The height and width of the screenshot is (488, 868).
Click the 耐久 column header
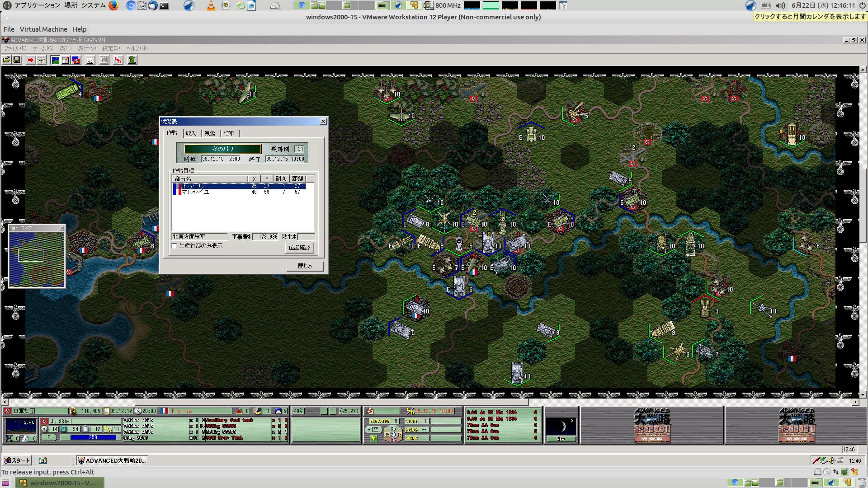pos(281,179)
